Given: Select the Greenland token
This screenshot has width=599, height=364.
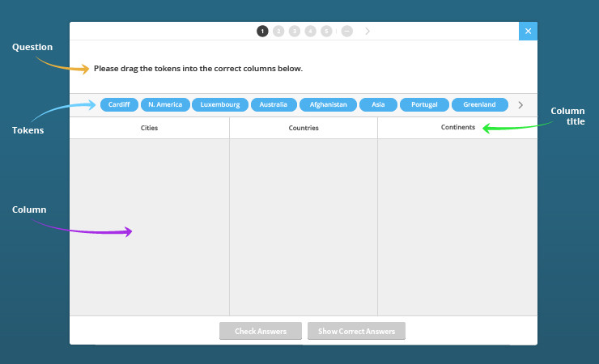Looking at the screenshot, I should (480, 104).
